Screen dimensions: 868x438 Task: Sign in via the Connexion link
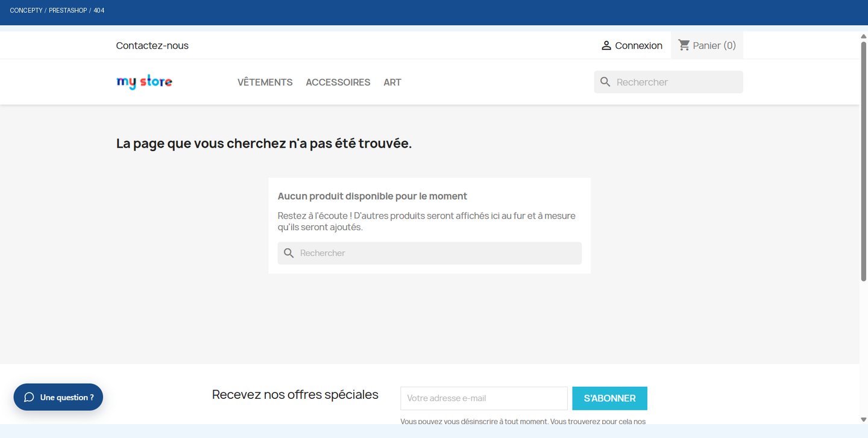pos(632,46)
